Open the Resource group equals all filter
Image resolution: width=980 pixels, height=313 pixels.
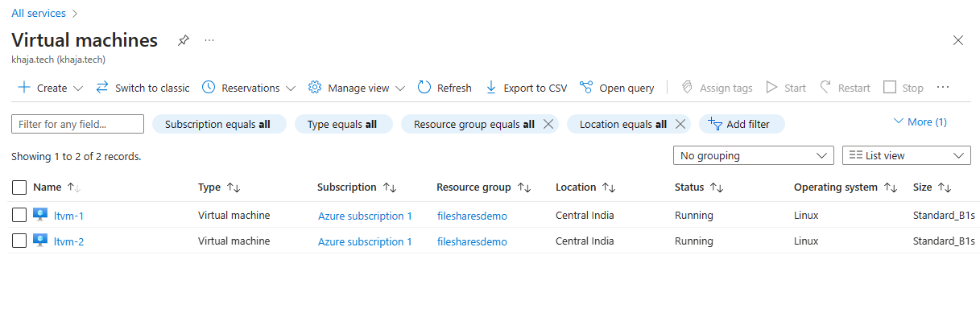click(473, 124)
